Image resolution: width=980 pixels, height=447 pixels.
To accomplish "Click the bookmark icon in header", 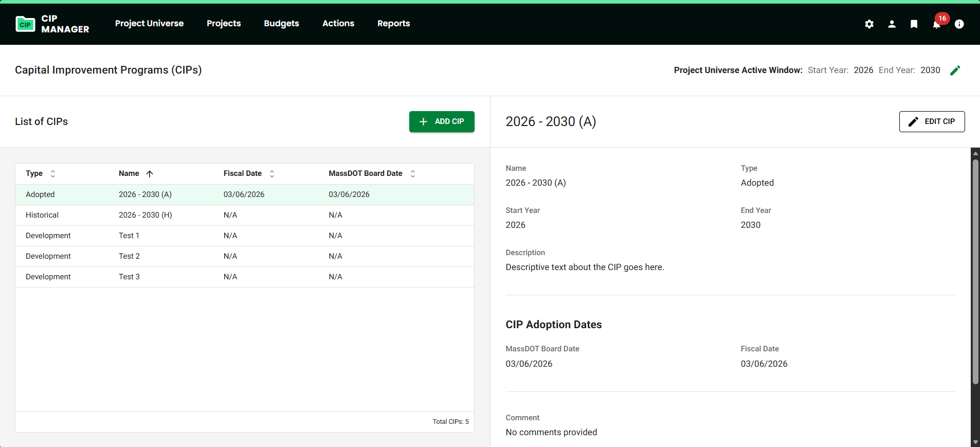I will (914, 24).
